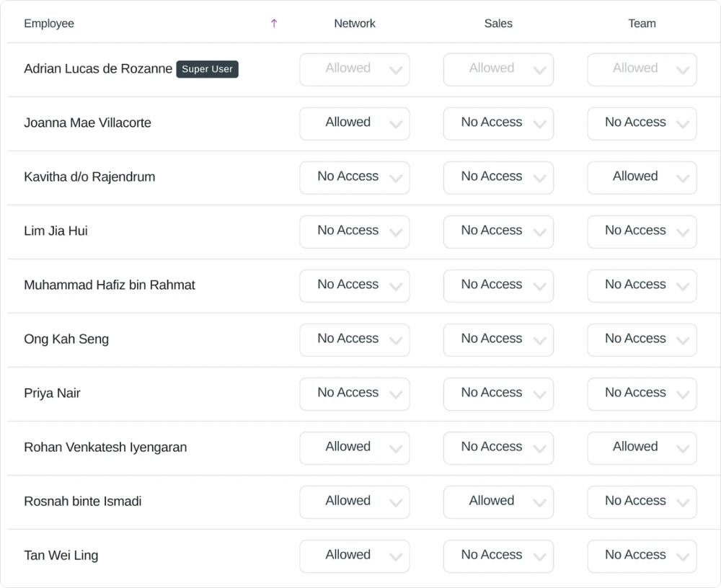Image resolution: width=721 pixels, height=588 pixels.
Task: Expand Priya Nair's Team dropdown
Action: (x=642, y=394)
